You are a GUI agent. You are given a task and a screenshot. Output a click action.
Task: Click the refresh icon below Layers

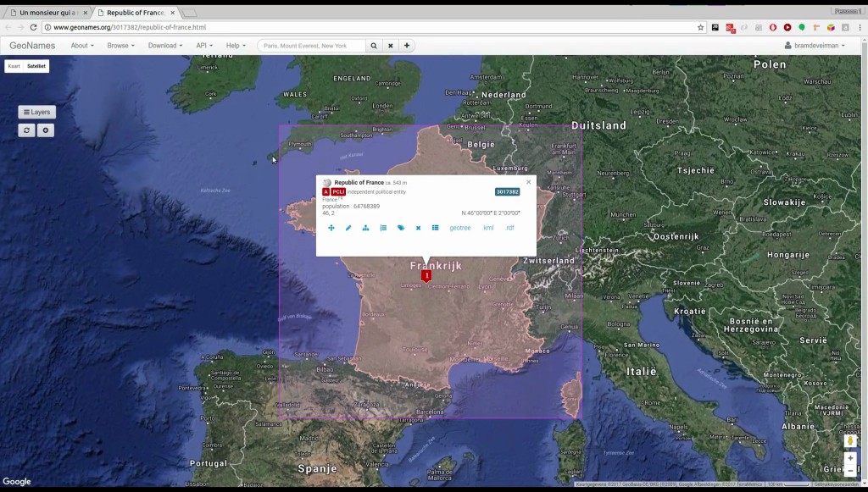point(26,130)
